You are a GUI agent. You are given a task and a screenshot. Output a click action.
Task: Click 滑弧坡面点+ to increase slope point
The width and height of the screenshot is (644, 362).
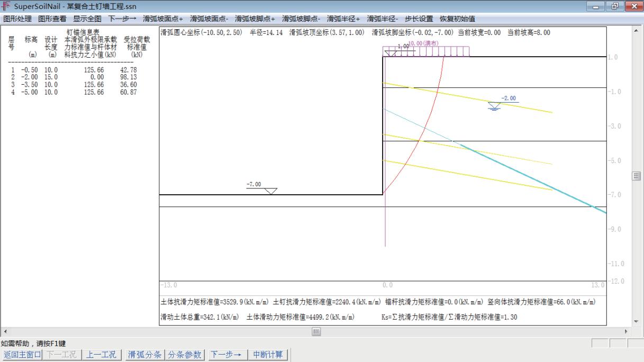point(162,19)
